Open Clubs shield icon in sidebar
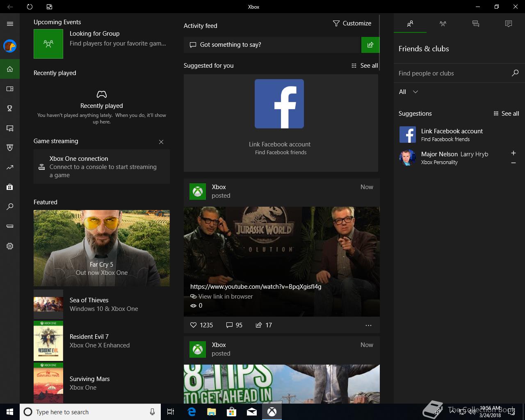 click(x=10, y=148)
